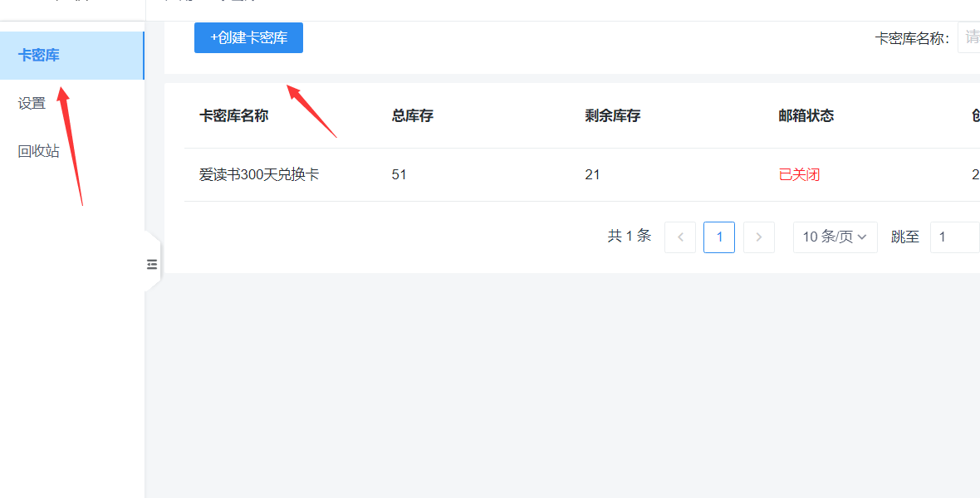The height and width of the screenshot is (498, 980).
Task: Click the 已关闭 mailbox status
Action: tap(799, 175)
